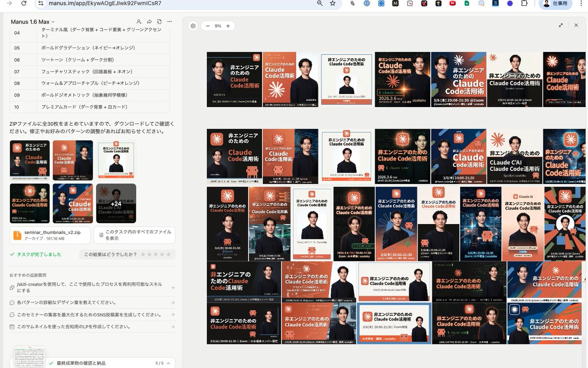Open first thumbnail in top preview row
Image resolution: width=588 pixels, height=368 pixels.
click(x=234, y=79)
